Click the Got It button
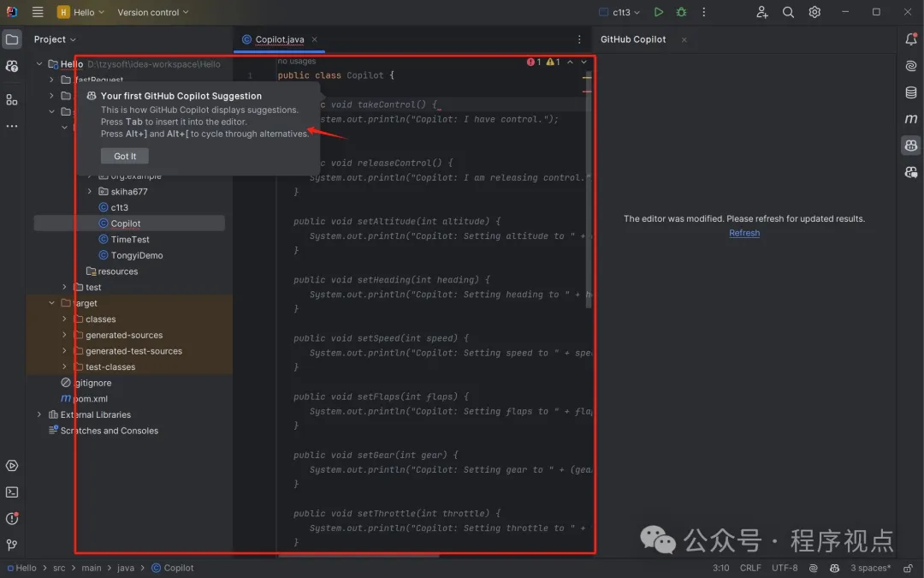Viewport: 924px width, 578px height. [x=125, y=156]
